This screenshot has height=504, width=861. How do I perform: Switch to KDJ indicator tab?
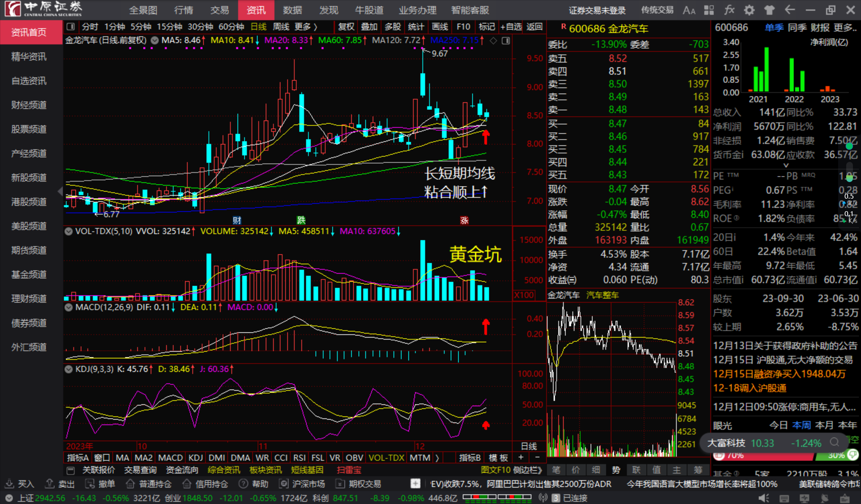tap(196, 458)
